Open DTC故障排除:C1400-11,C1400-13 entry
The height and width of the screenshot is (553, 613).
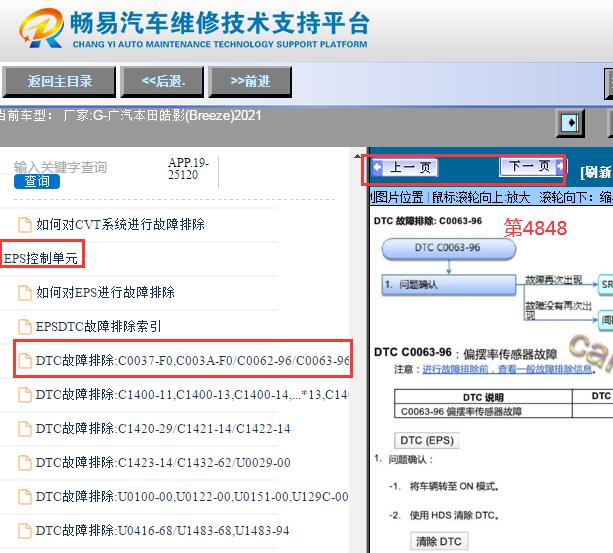pyautogui.click(x=192, y=395)
